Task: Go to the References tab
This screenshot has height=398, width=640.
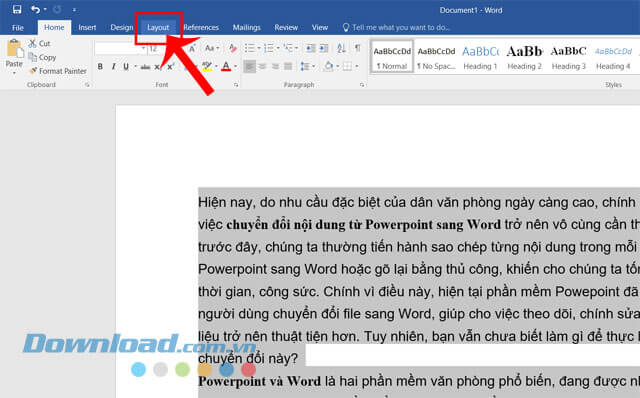Action: (x=201, y=27)
